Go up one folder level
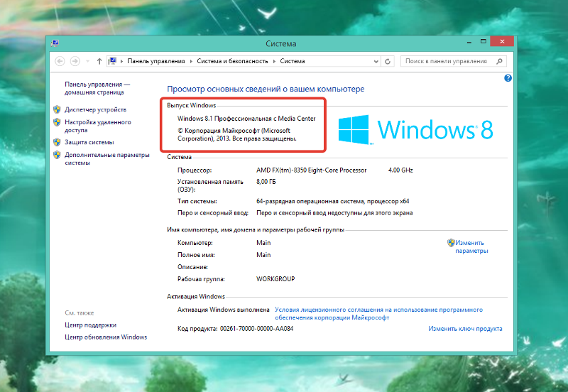Image resolution: width=568 pixels, height=392 pixels. point(99,61)
